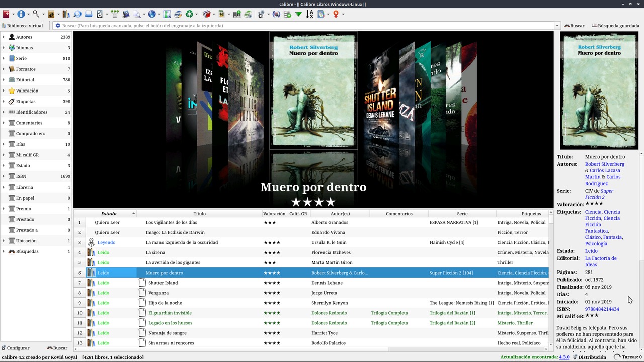Click the blue magnifier icon in the toolbar
This screenshot has width=644, height=362.
pyautogui.click(x=77, y=14)
